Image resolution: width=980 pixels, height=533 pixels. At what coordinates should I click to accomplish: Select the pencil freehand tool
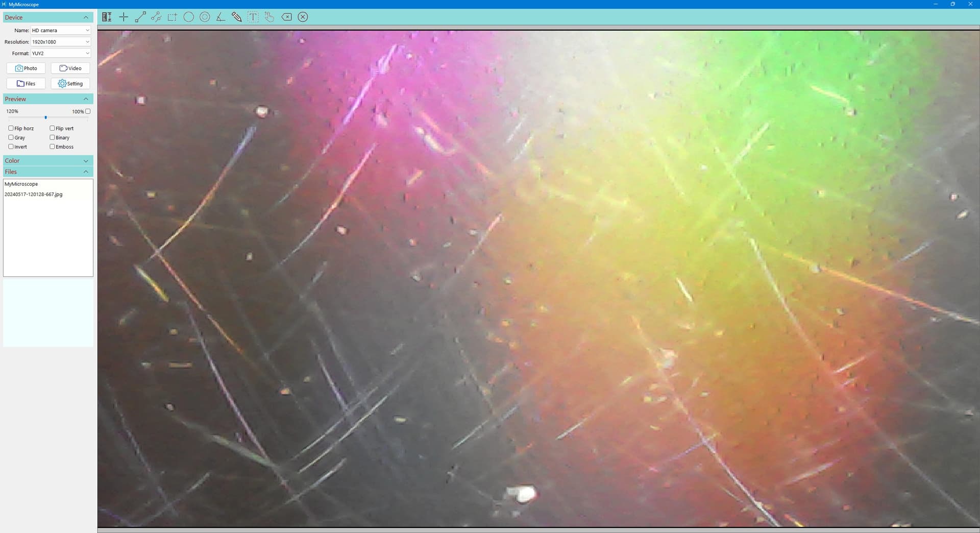236,17
